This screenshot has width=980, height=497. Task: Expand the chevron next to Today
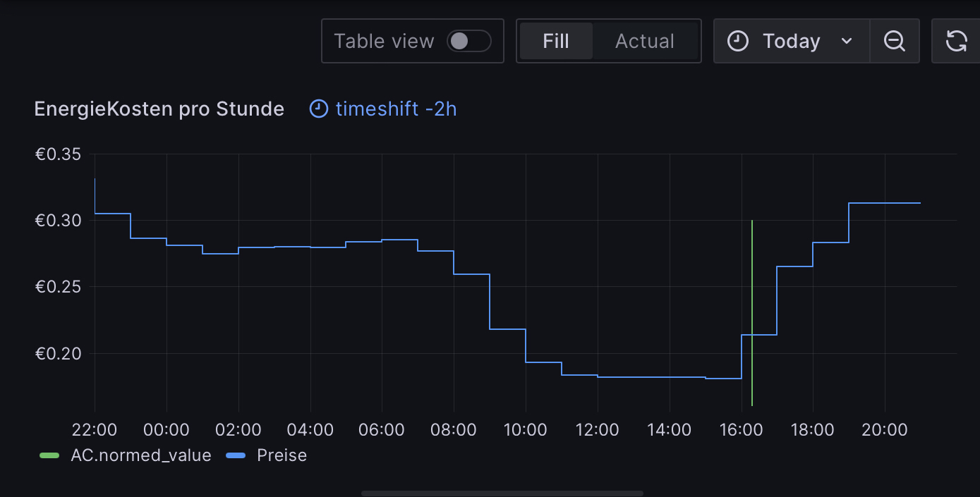point(847,41)
